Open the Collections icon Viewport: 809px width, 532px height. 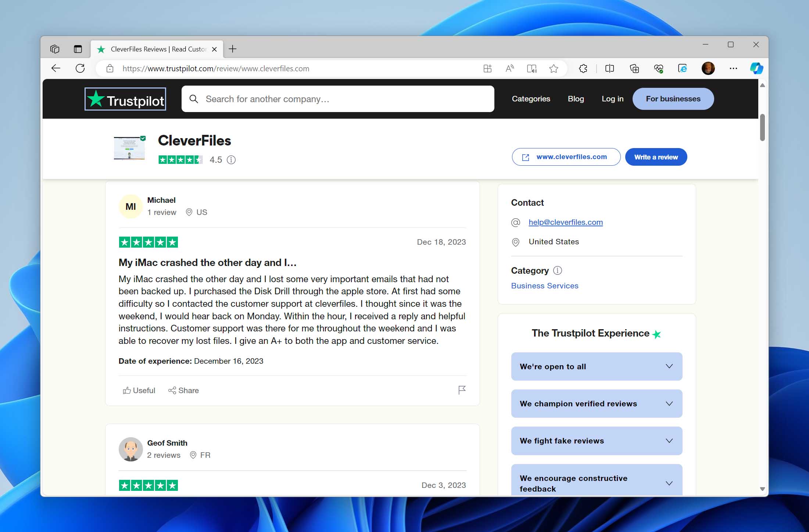(x=634, y=68)
